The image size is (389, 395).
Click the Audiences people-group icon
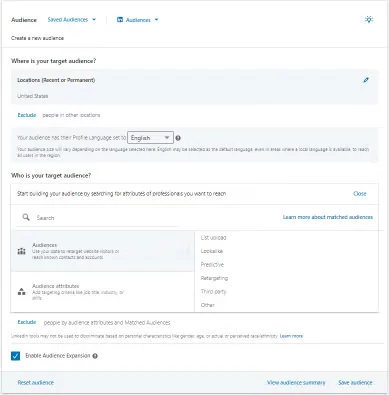coord(21,251)
